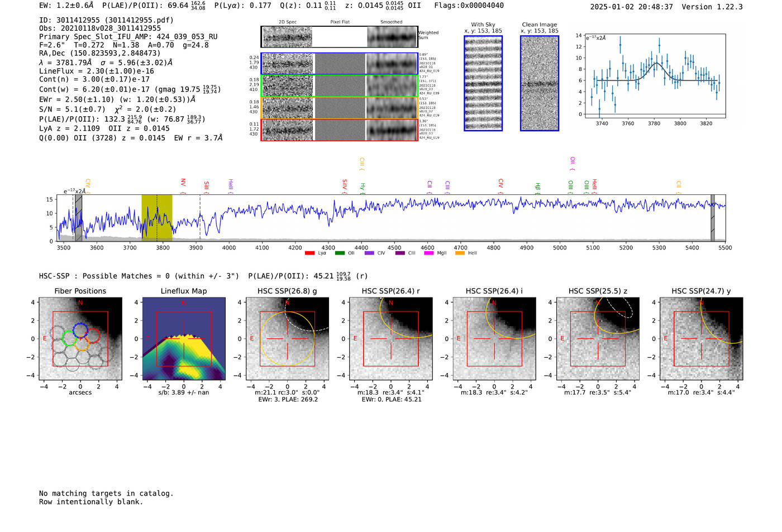
Task: Select the magenta MgII legend swatch
Action: tap(429, 253)
